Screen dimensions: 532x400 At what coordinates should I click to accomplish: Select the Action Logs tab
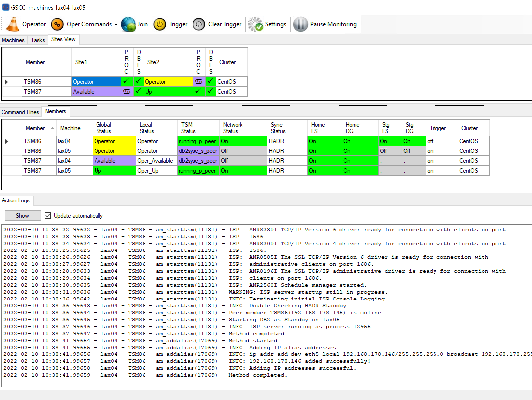pos(16,200)
